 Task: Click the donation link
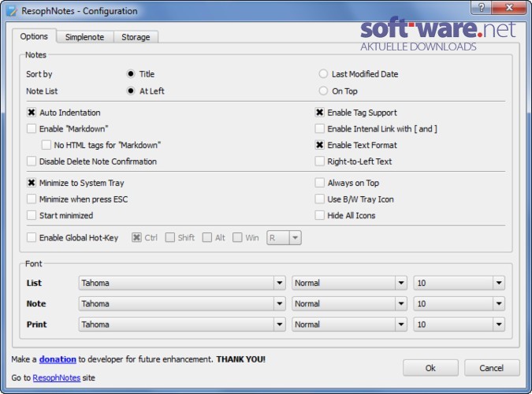[x=58, y=359]
